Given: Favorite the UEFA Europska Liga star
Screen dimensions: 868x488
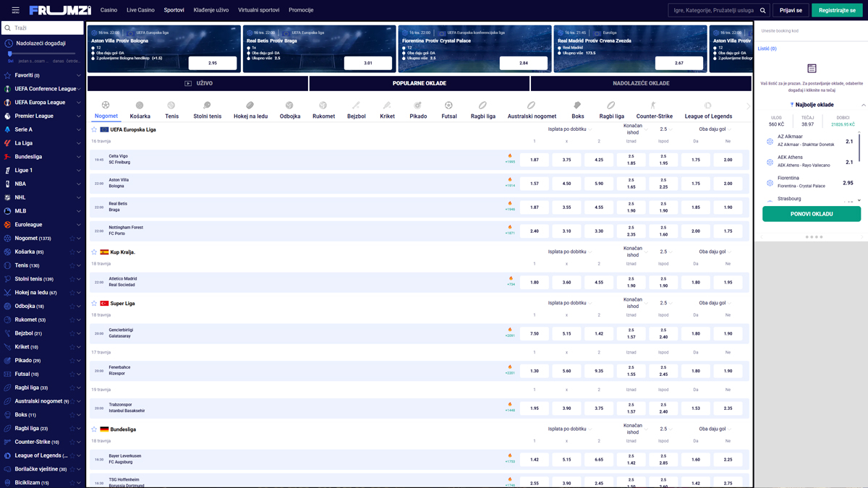Looking at the screenshot, I should pyautogui.click(x=94, y=129).
